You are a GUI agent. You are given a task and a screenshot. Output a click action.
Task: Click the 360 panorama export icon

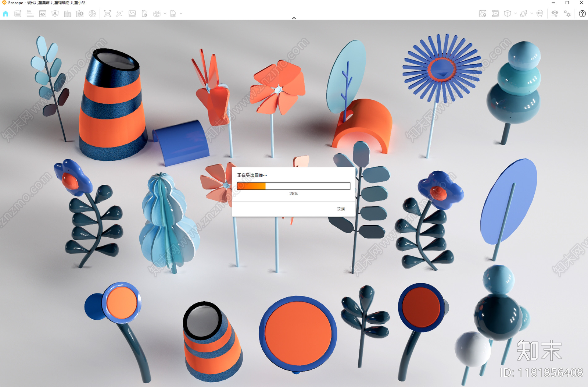click(157, 14)
